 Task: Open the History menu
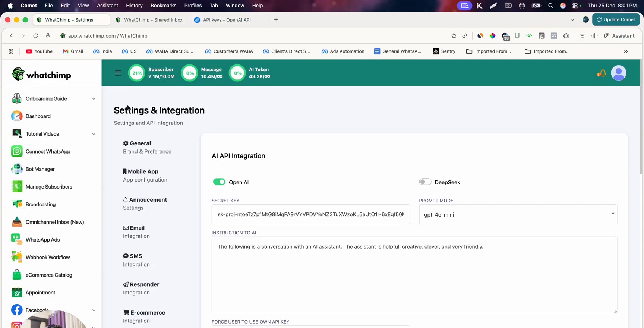pos(134,6)
